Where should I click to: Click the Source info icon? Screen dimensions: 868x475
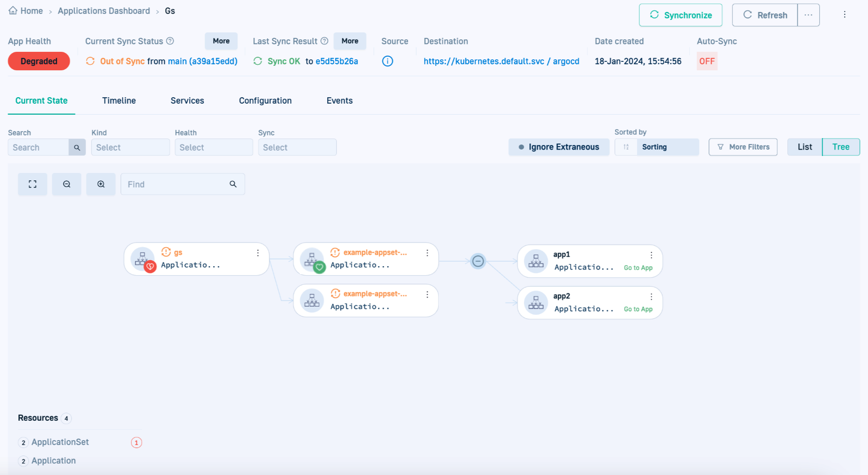[387, 61]
